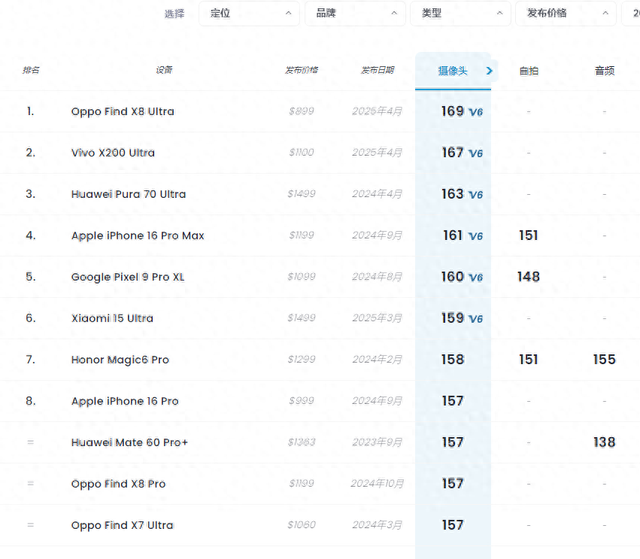Viewport: 640px width, 559px height.
Task: Open the Google Pixel 9 Pro XL entry
Action: point(128,277)
